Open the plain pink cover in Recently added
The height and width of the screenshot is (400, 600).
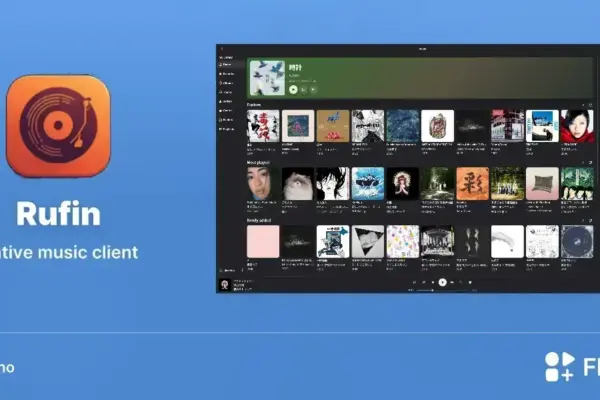[x=263, y=242]
